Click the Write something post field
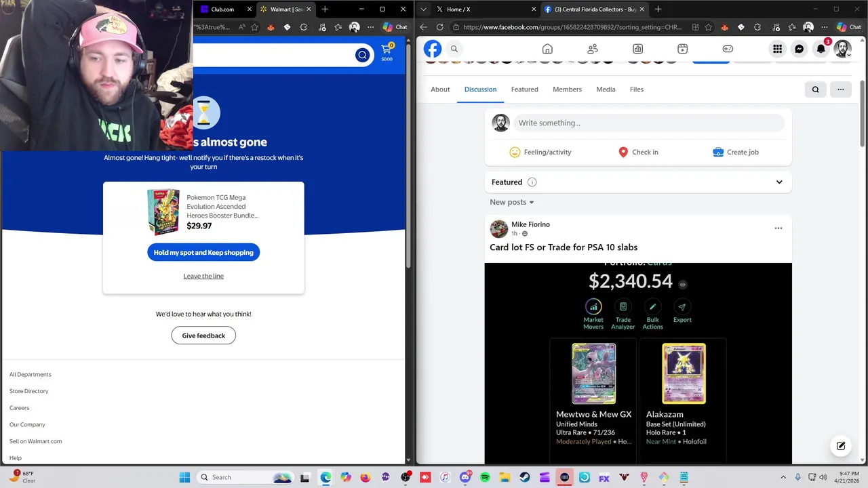Viewport: 868px width, 488px height. [649, 123]
